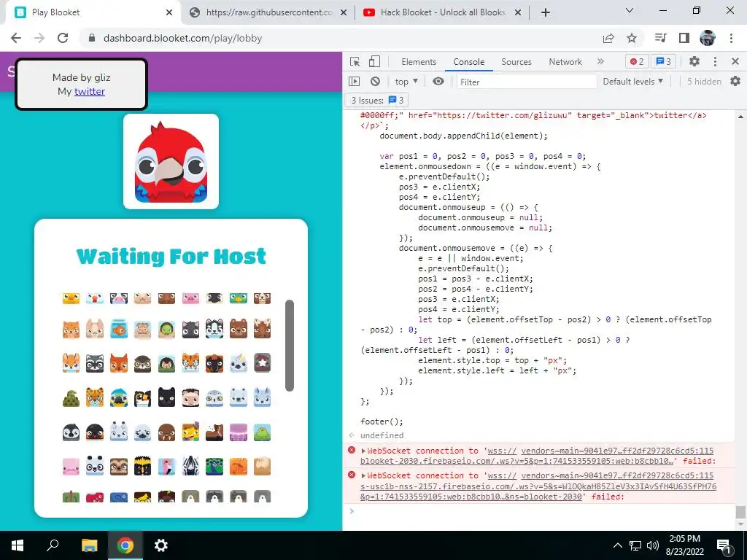The image size is (747, 560).
Task: Click the console filter input field
Action: 527,82
